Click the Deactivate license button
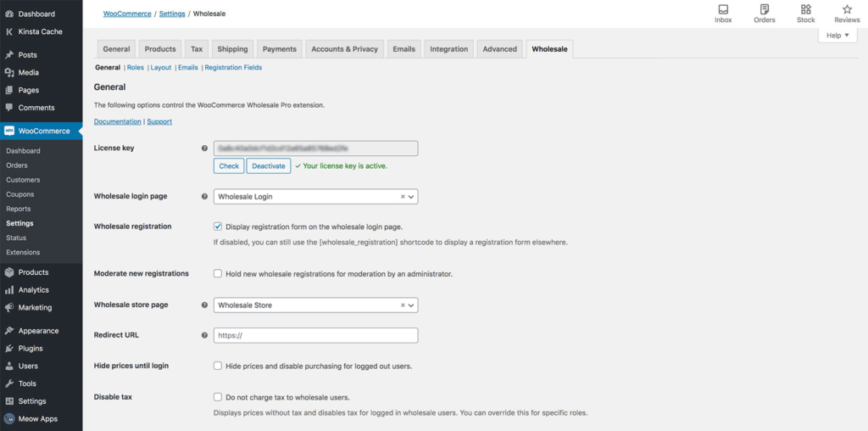This screenshot has height=431, width=868. [x=269, y=166]
